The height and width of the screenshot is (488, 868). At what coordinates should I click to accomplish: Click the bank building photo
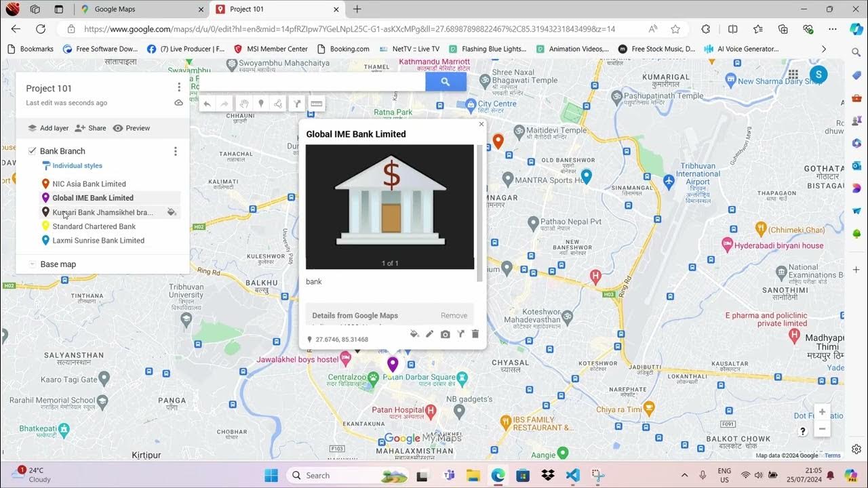[390, 207]
